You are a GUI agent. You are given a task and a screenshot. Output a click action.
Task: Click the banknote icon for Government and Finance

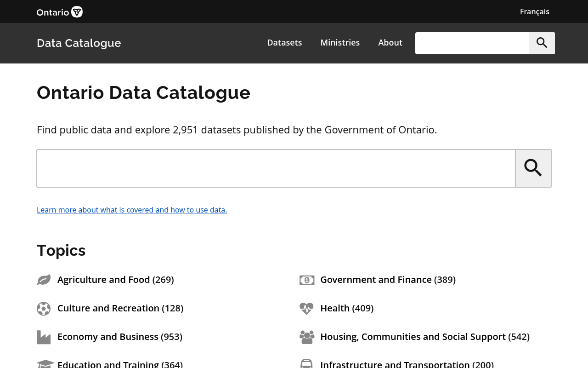point(307,280)
